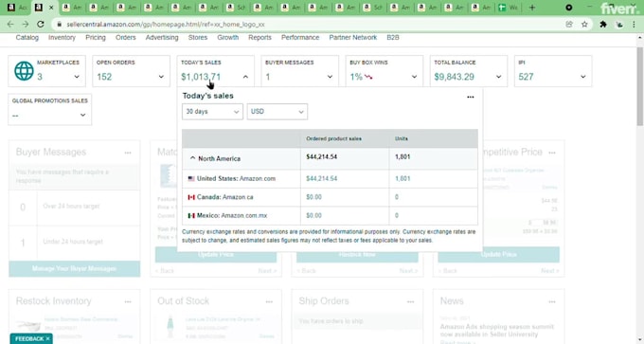Reload the Seller Central page
This screenshot has width=644, height=344.
[40, 25]
